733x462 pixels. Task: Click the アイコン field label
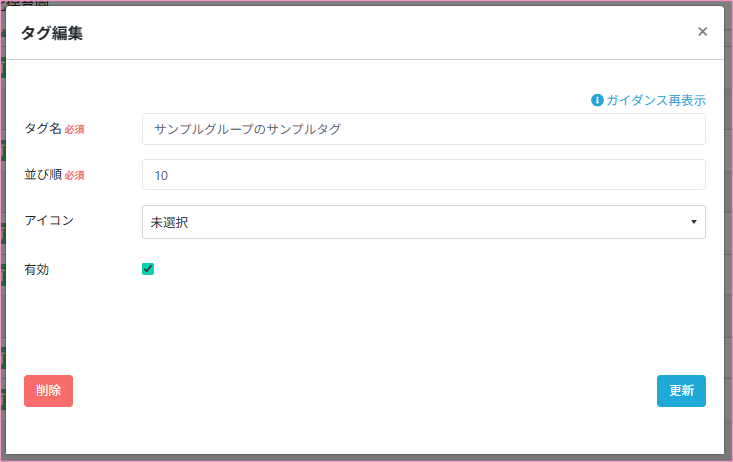(x=49, y=218)
